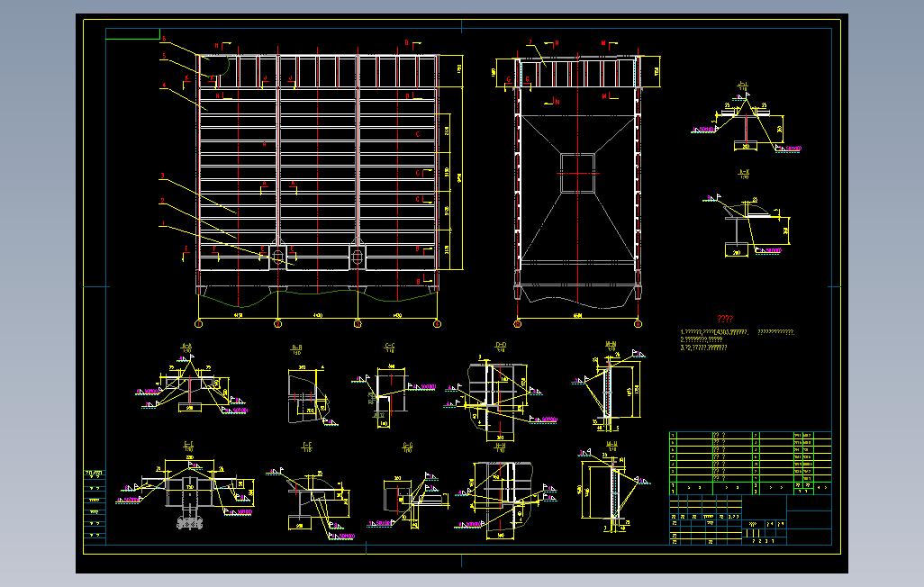924x587 pixels.
Task: Click the F-F section detail title
Action: 307,446
